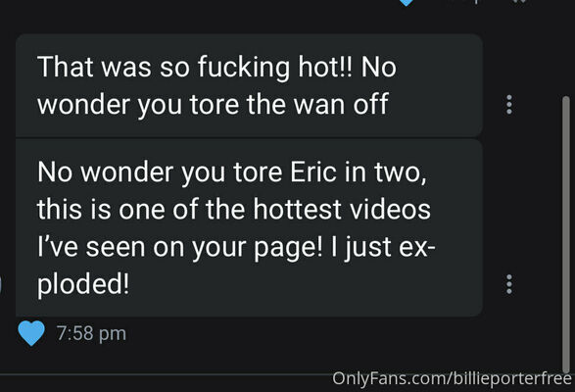Click the cut-off icon at top right corner

click(520, 1)
